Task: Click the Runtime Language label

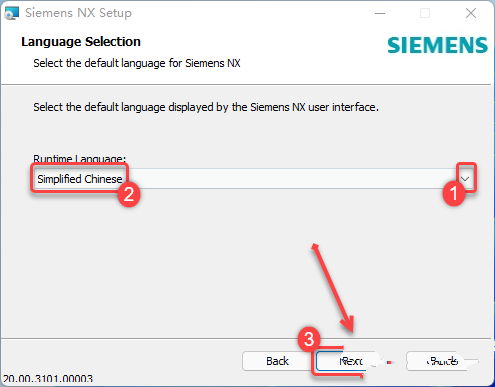Action: point(79,158)
